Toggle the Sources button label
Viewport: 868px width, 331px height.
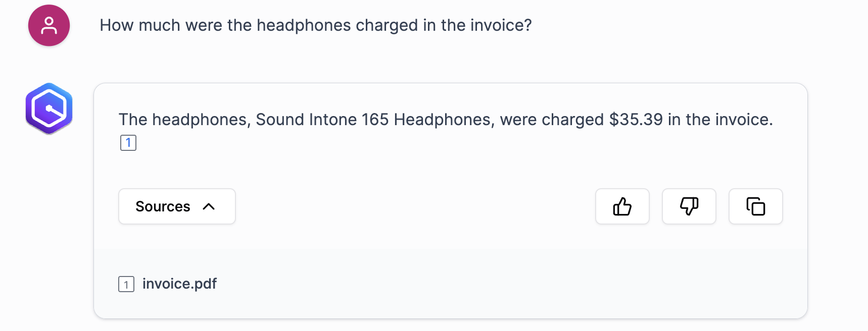(x=177, y=206)
